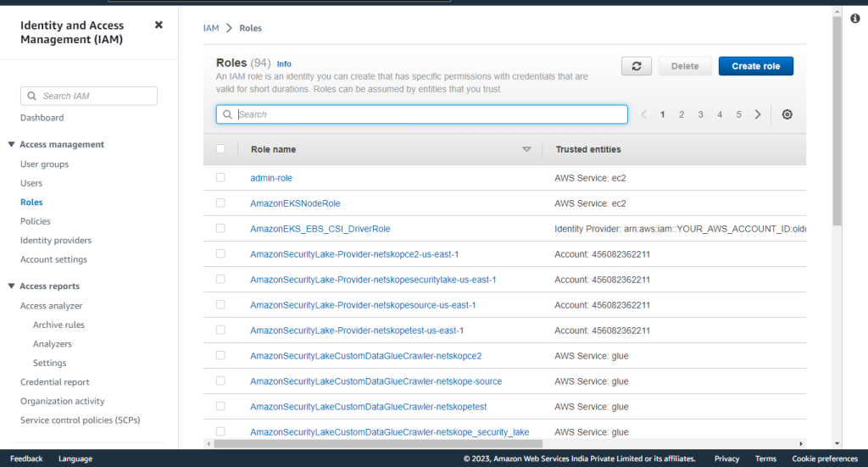Tick the GlueCrawler-netskopetest role checkbox

221,407
